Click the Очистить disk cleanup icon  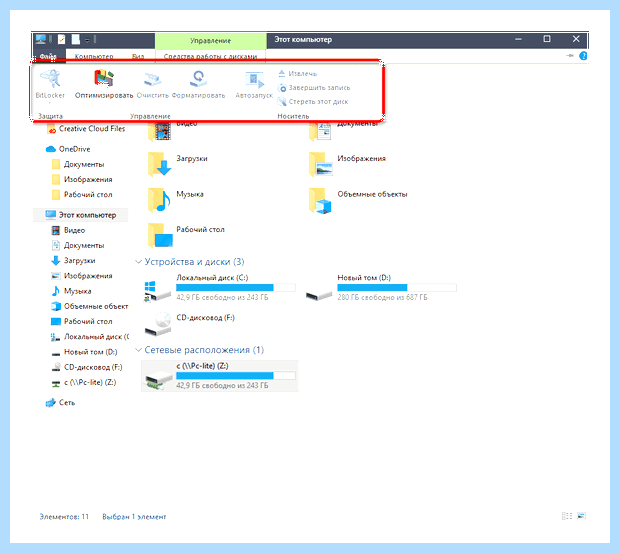point(153,79)
